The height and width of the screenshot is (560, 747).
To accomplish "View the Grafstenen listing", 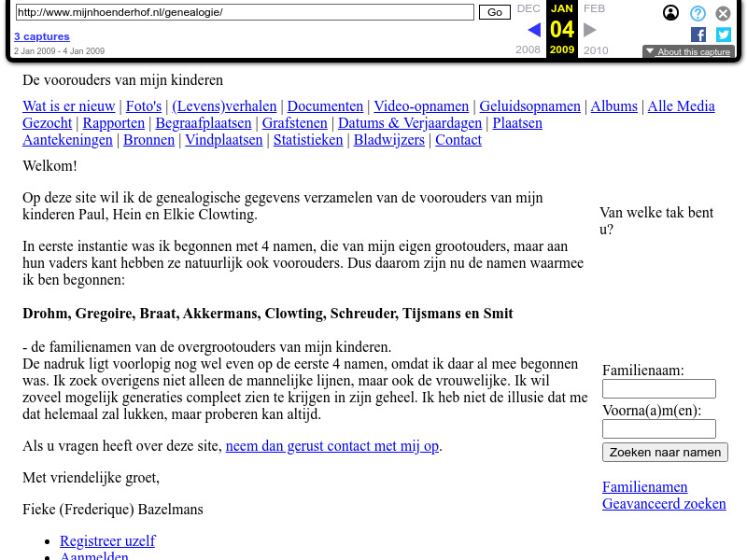I will [x=294, y=122].
